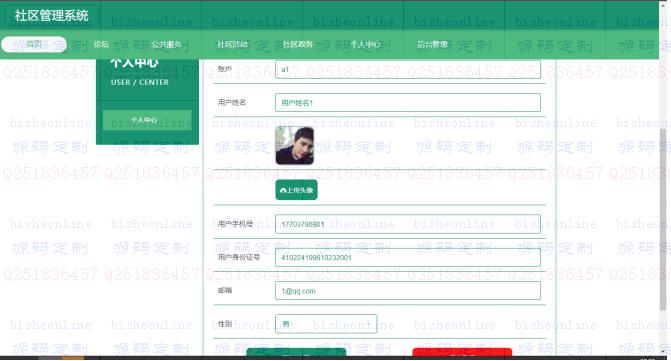The image size is (671, 361).
Task: Open the 性别 dropdown
Action: pos(326,324)
